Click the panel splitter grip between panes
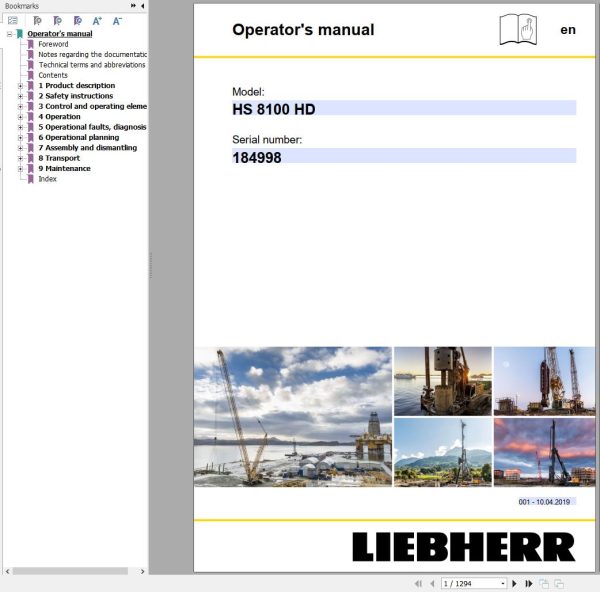Screen dimensions: 600x592 150,265
